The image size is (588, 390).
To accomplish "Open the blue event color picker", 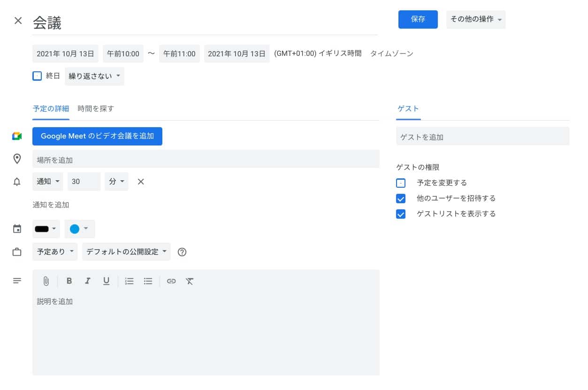I will point(79,229).
